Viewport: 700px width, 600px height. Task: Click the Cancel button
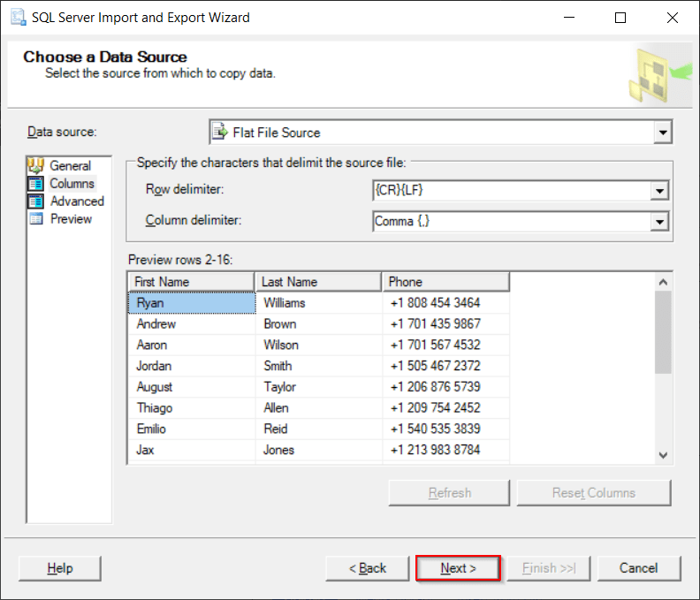coord(639,568)
